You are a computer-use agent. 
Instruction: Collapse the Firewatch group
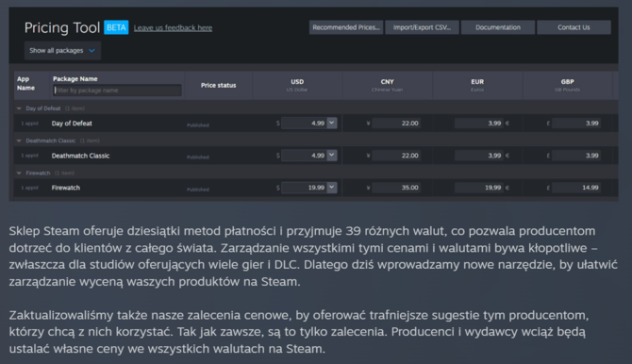(x=19, y=173)
